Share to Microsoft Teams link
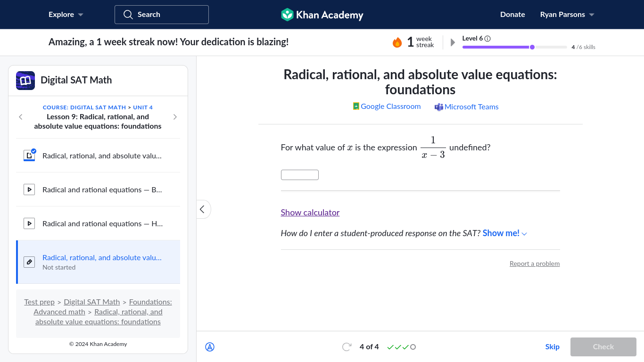The image size is (644, 362). [x=467, y=107]
